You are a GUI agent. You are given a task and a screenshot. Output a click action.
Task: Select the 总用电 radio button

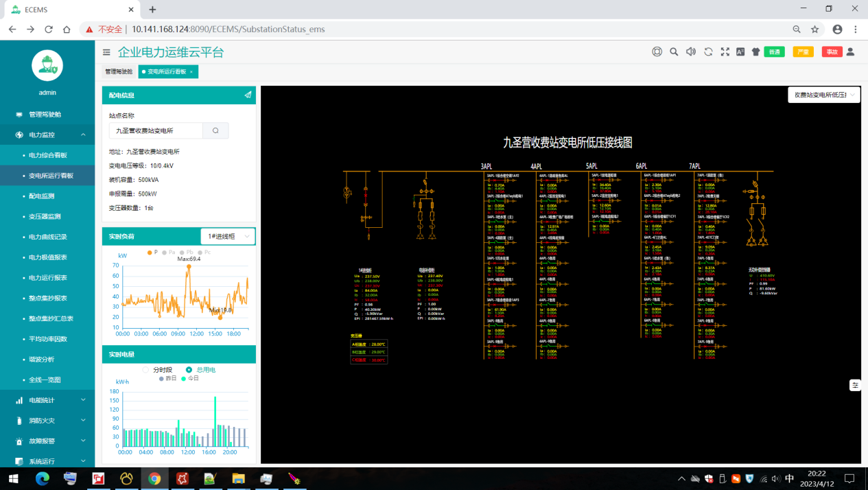click(189, 370)
